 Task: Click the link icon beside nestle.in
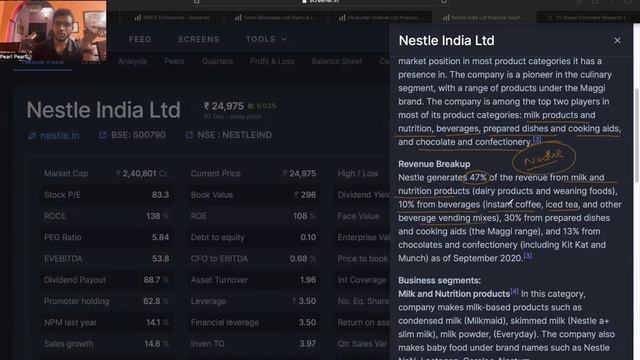(32, 136)
